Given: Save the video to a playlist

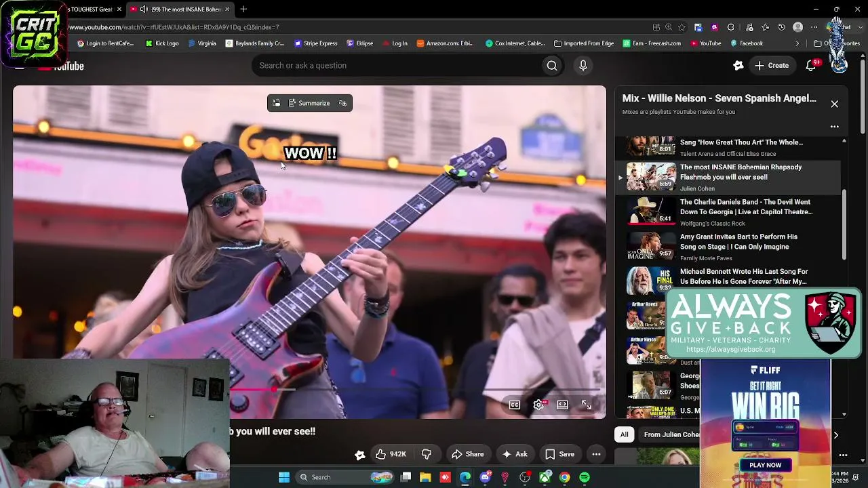Looking at the screenshot, I should click(560, 454).
